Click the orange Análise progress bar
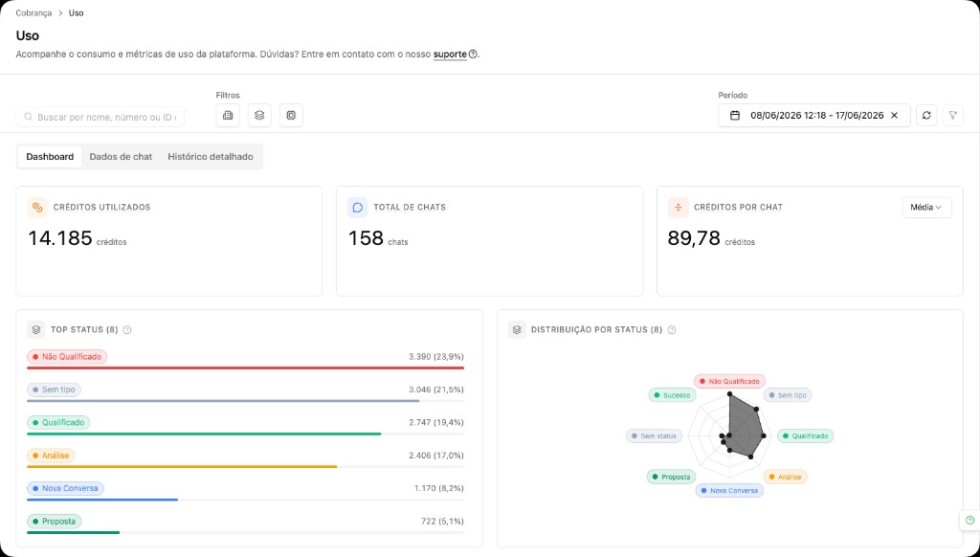The height and width of the screenshot is (557, 980). 182,466
